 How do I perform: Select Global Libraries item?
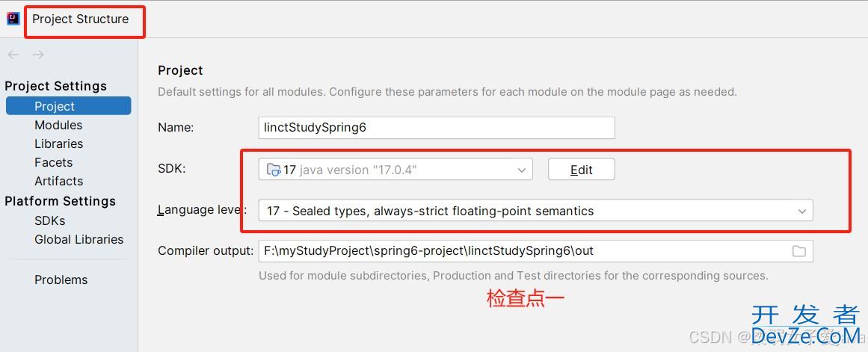[x=79, y=239]
